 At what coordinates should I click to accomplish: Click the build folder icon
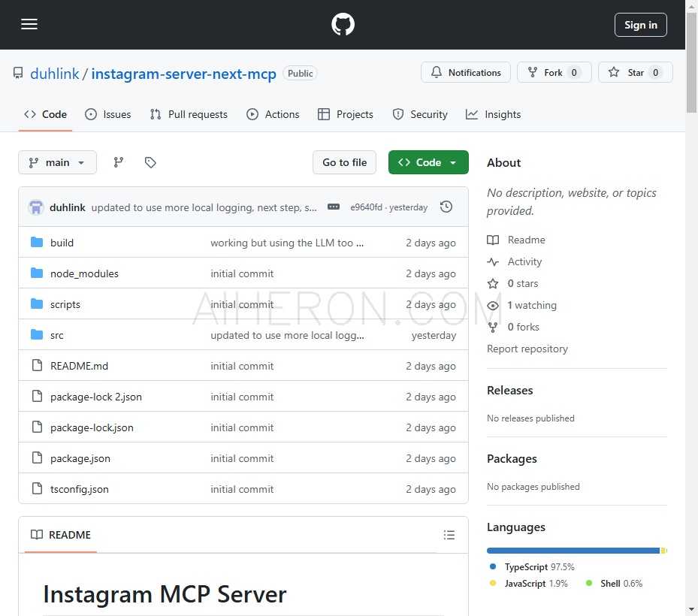(x=37, y=242)
